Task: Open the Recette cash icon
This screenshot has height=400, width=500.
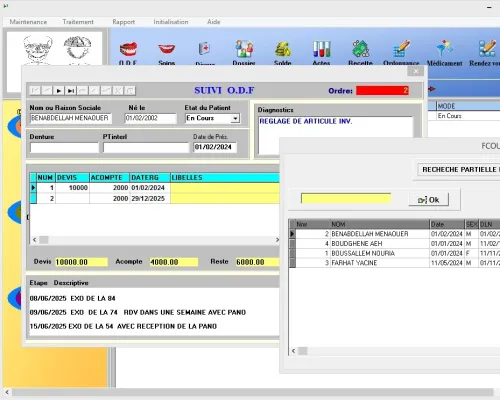Action: [360, 49]
